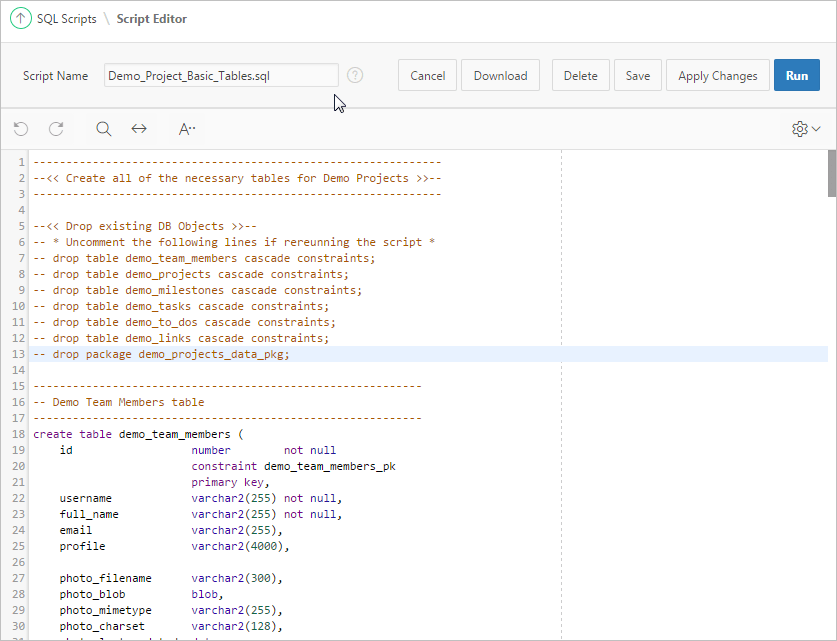Open the Find tool in the code editor
The width and height of the screenshot is (837, 641).
click(x=103, y=128)
